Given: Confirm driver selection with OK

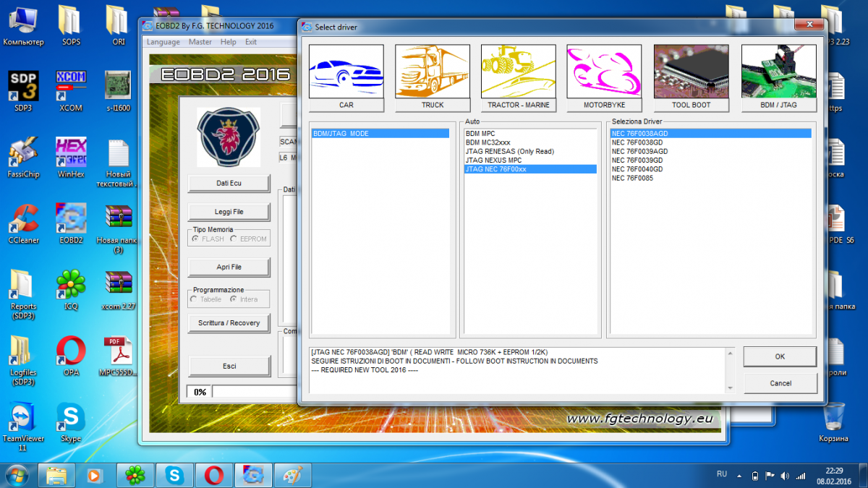Looking at the screenshot, I should pos(780,356).
